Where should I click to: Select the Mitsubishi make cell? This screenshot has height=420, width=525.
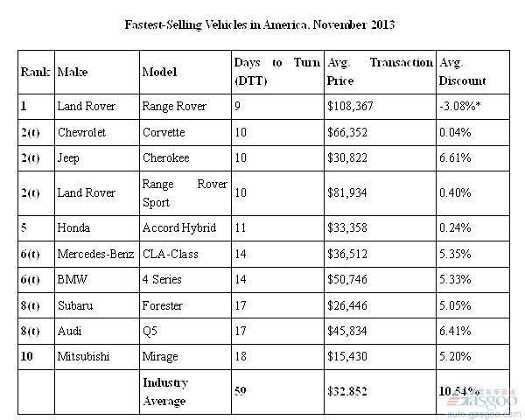coord(97,357)
